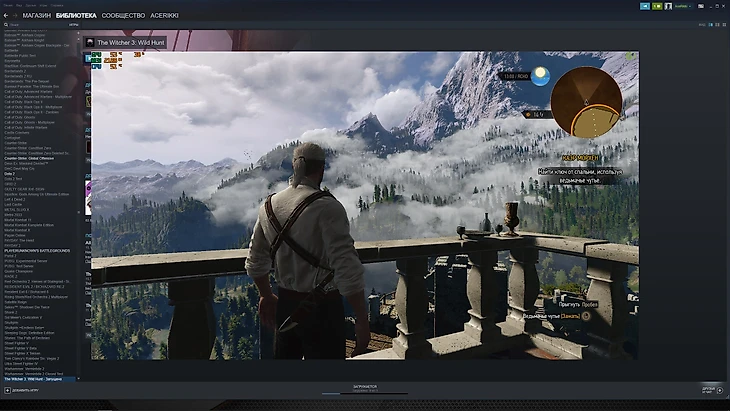This screenshot has width=730, height=411.
Task: Select the detail view mode icon
Action: coord(710,25)
